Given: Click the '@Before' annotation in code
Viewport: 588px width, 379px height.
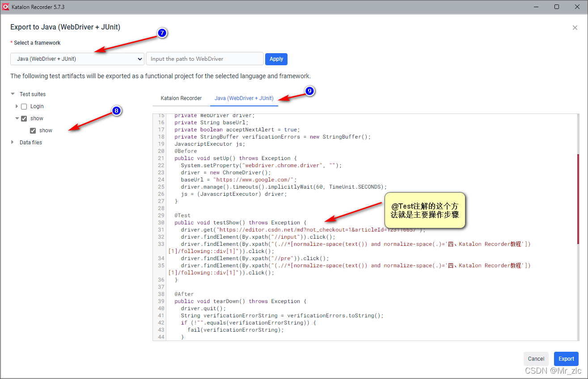Looking at the screenshot, I should (186, 151).
